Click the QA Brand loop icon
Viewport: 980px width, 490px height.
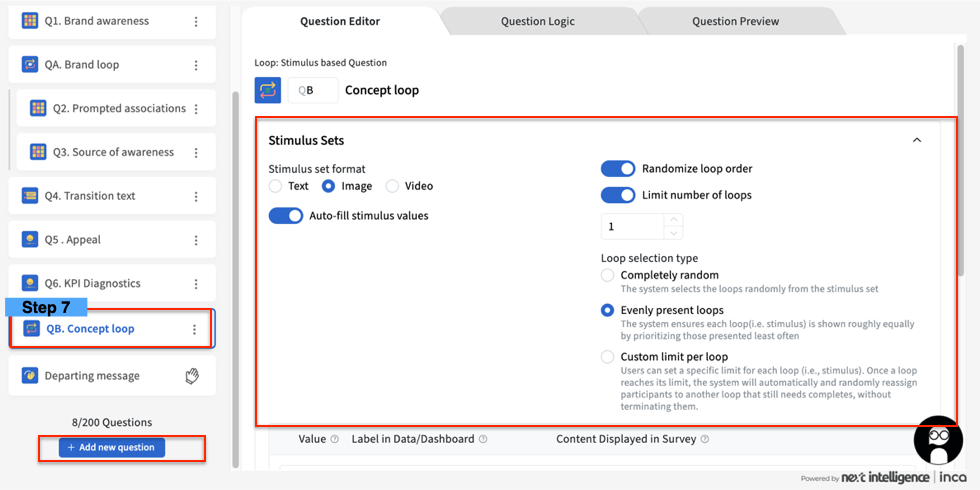pyautogui.click(x=30, y=65)
